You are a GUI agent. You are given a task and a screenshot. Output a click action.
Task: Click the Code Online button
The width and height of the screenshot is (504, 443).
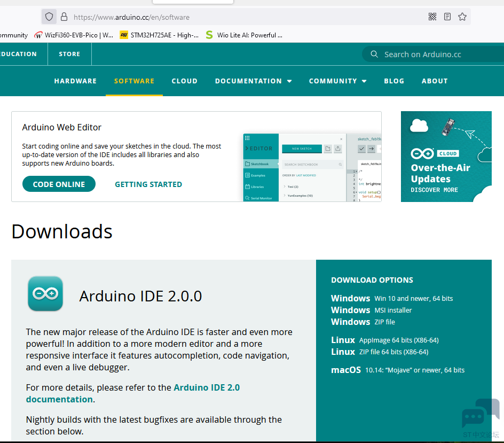point(59,184)
